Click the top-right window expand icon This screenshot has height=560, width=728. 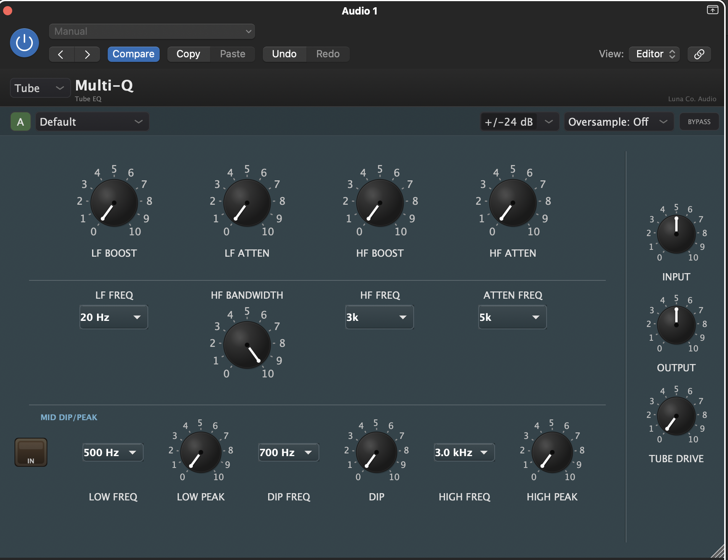point(712,10)
